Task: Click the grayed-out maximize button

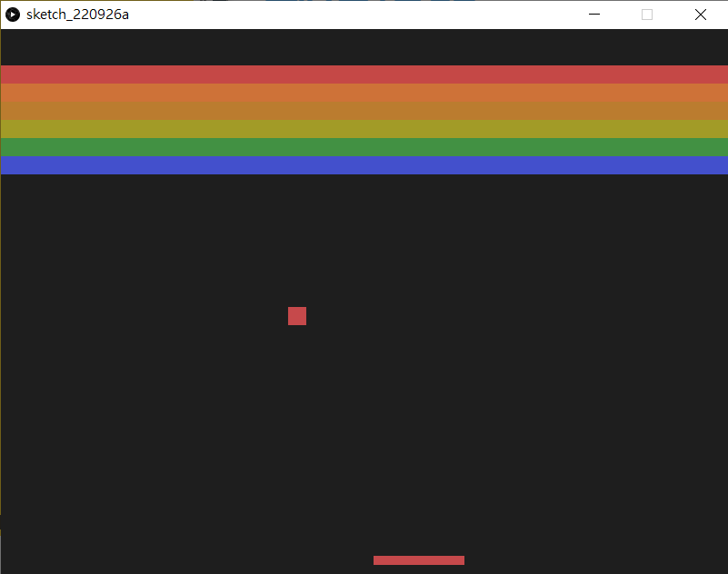Action: (x=647, y=15)
